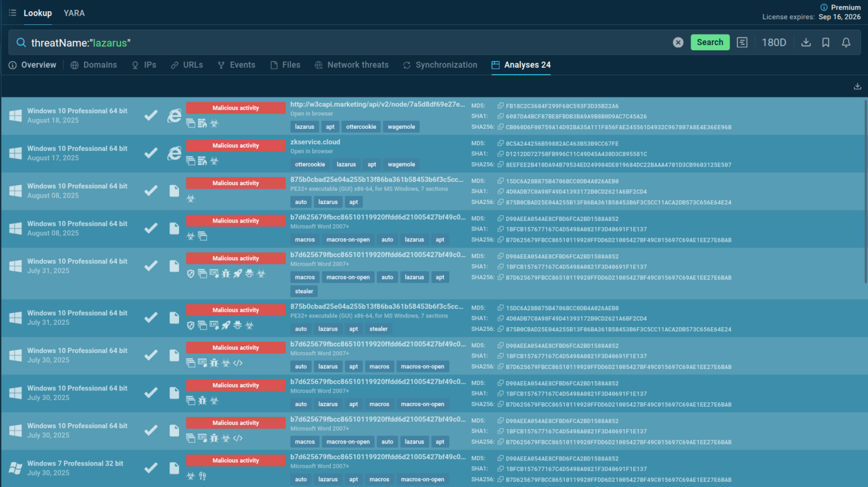The height and width of the screenshot is (487, 868).
Task: Open the 180D time period selector
Action: 774,42
